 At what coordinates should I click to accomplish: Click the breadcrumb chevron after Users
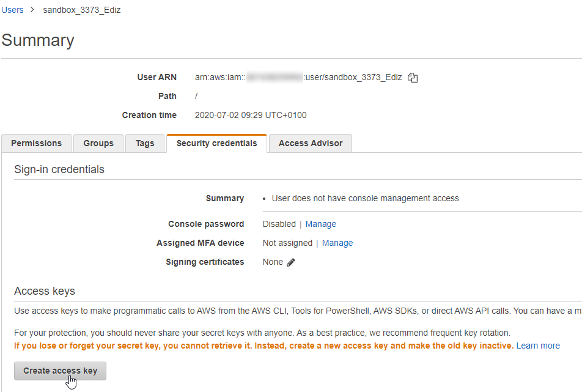point(32,10)
